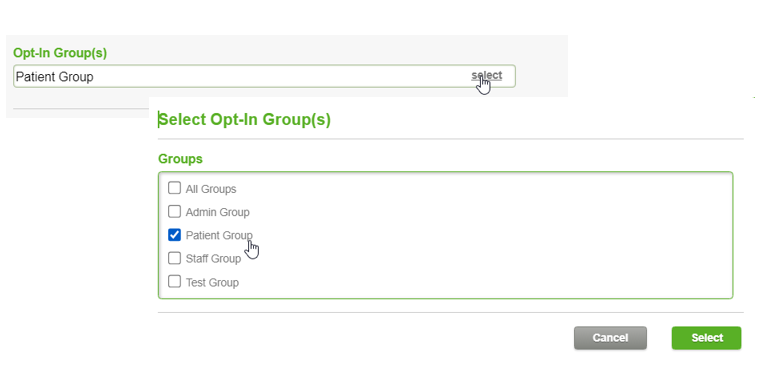
Task: Click the All Groups label text
Action: tap(211, 189)
